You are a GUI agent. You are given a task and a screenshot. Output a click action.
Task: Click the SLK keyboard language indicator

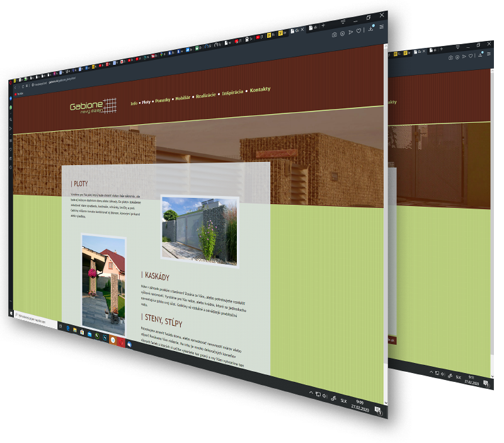343,401
